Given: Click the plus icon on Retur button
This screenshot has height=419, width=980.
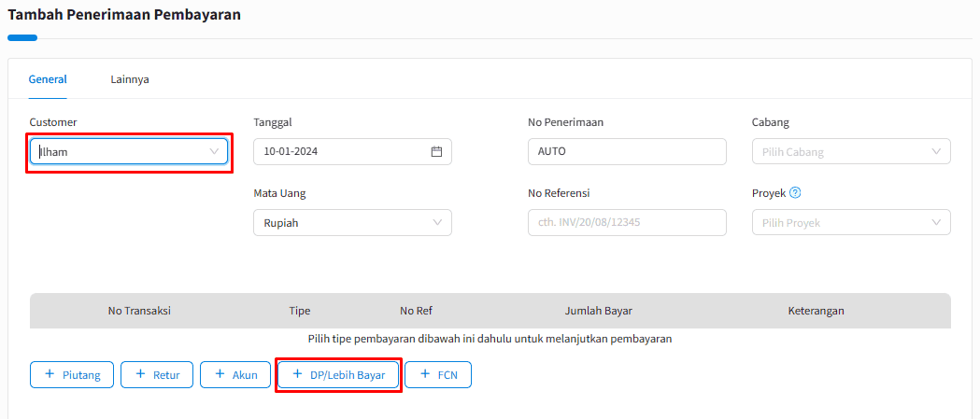Looking at the screenshot, I should pos(140,374).
